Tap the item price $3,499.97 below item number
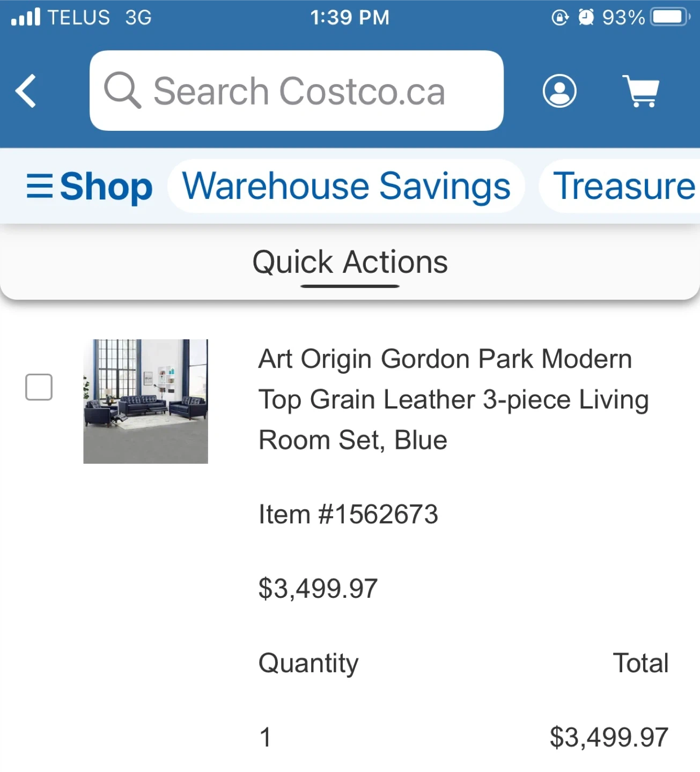 click(x=318, y=588)
